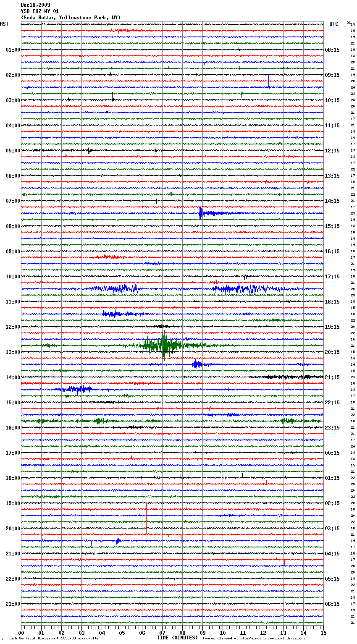Select the MST hour label "05:00"

13,151
